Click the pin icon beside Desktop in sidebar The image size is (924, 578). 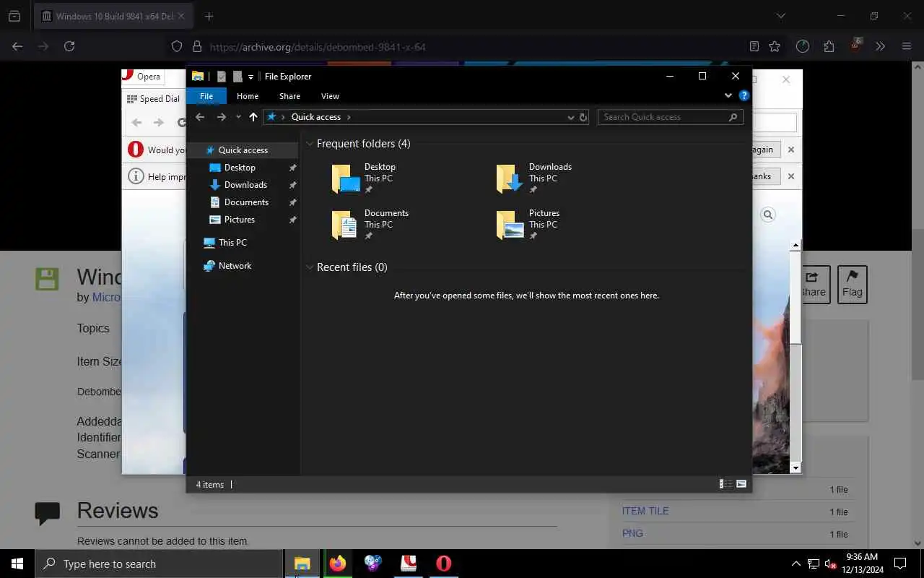tap(292, 168)
